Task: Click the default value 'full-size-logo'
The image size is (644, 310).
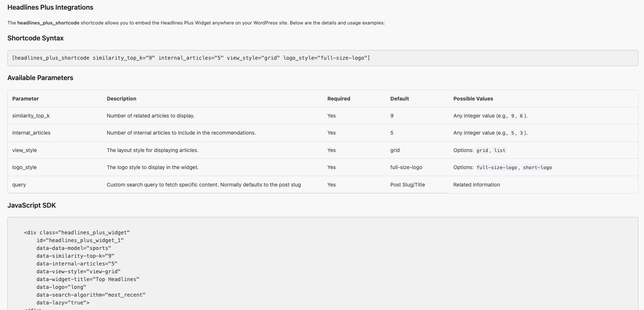Action: tap(406, 167)
